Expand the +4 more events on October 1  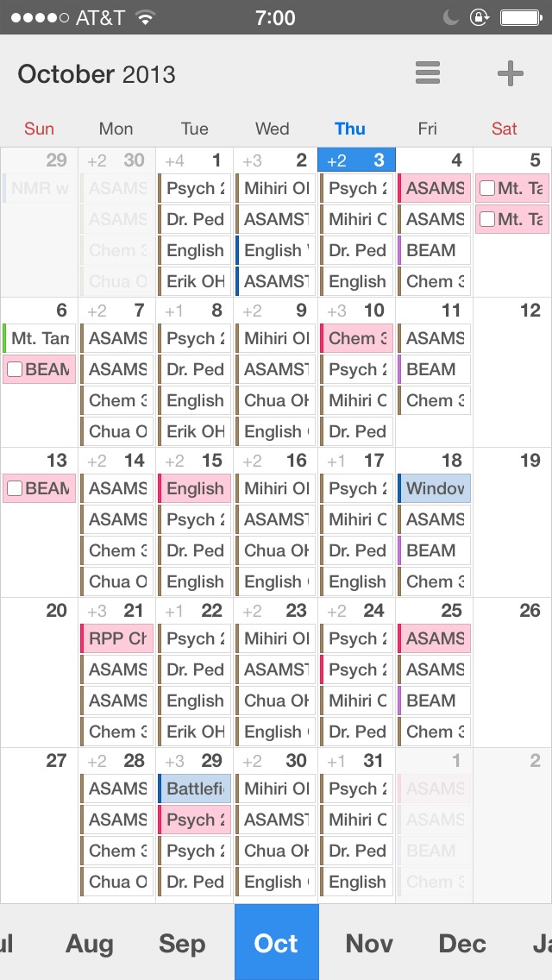point(174,161)
